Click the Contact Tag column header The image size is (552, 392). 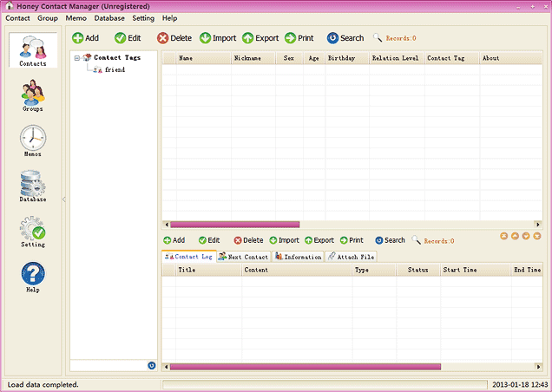[452, 58]
